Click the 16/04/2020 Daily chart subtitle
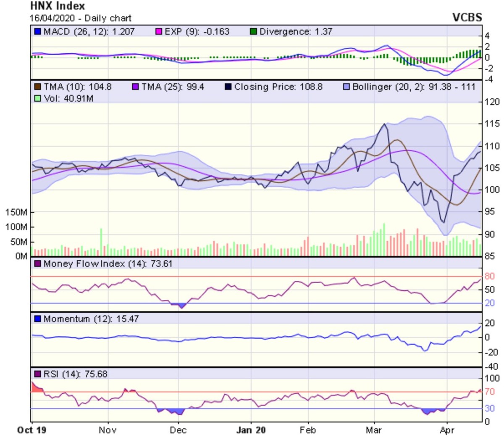The height and width of the screenshot is (440, 504). point(80,18)
